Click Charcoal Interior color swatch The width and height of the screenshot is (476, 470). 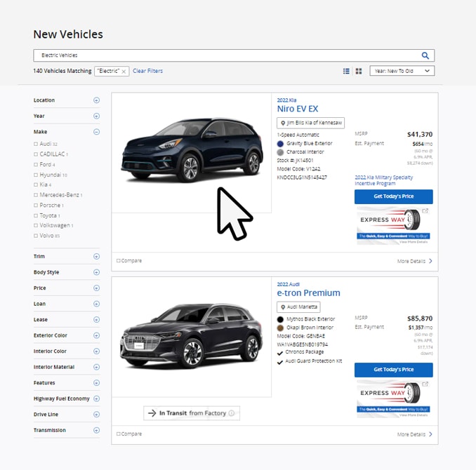[280, 152]
